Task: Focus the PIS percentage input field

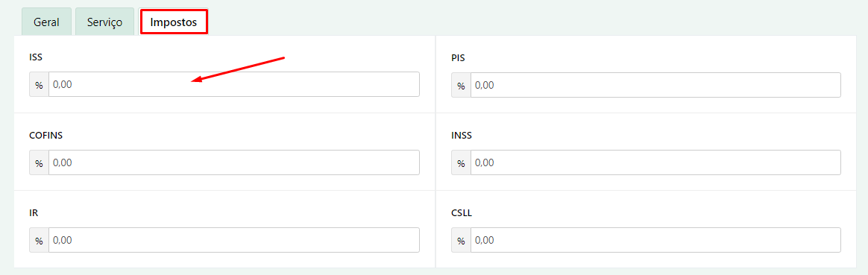Action: (655, 85)
